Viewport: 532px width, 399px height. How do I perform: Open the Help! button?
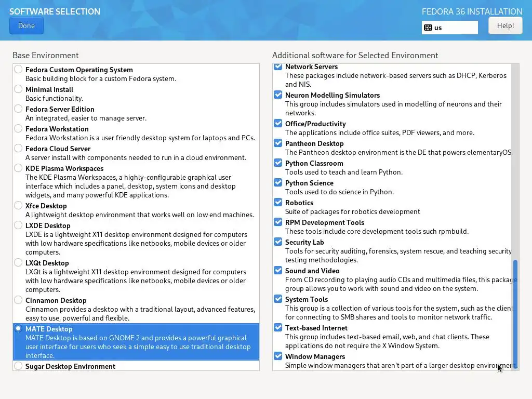(505, 25)
